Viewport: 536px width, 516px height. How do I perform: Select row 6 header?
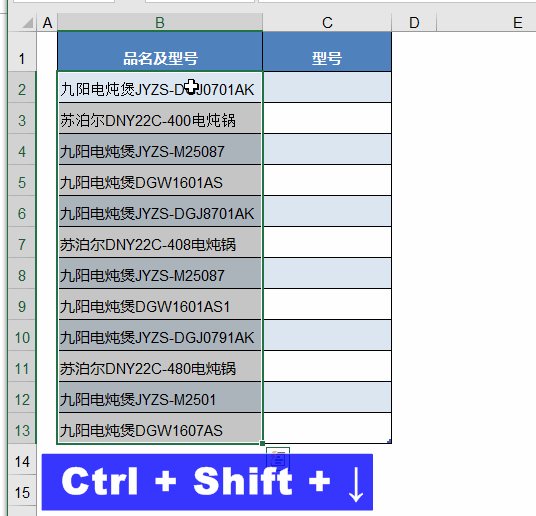[22, 212]
